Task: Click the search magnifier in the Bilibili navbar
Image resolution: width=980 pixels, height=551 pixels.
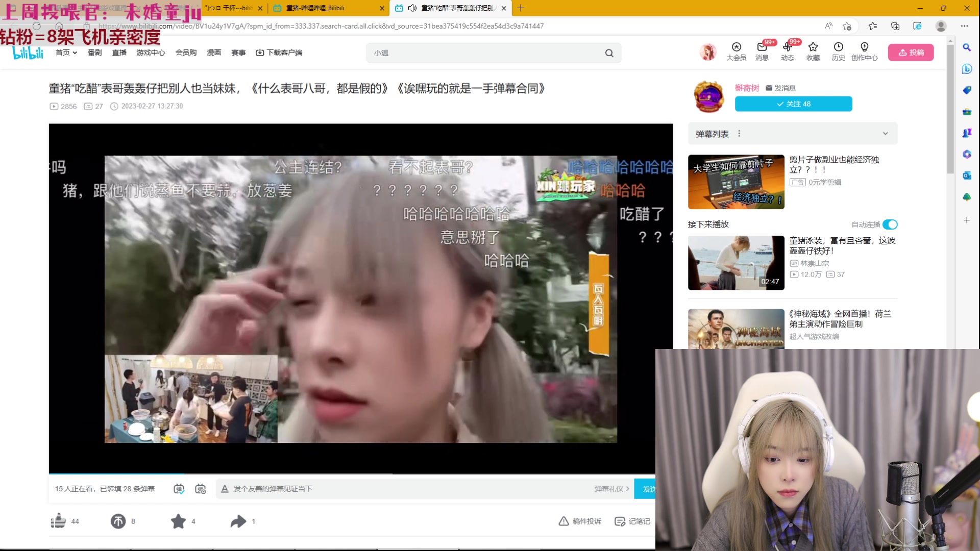Action: (x=609, y=53)
